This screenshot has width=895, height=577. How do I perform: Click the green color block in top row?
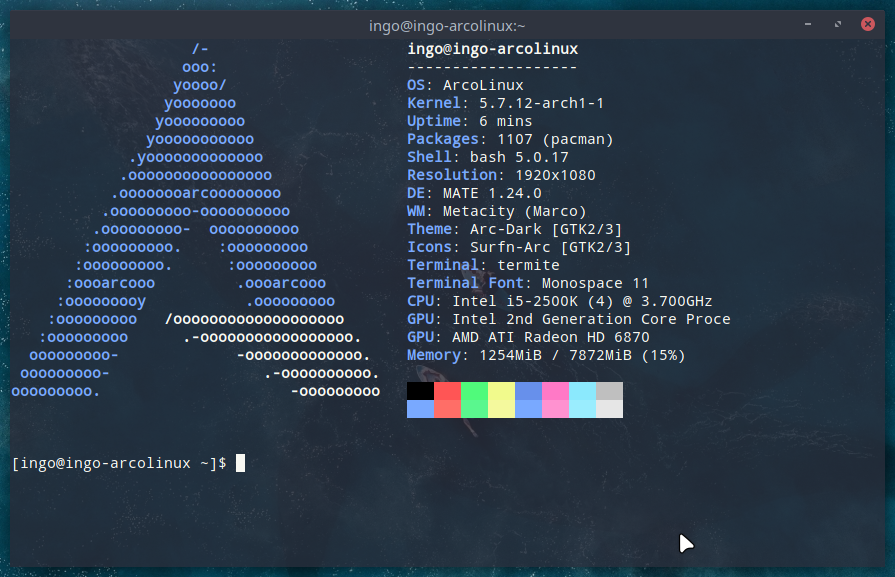coord(474,391)
